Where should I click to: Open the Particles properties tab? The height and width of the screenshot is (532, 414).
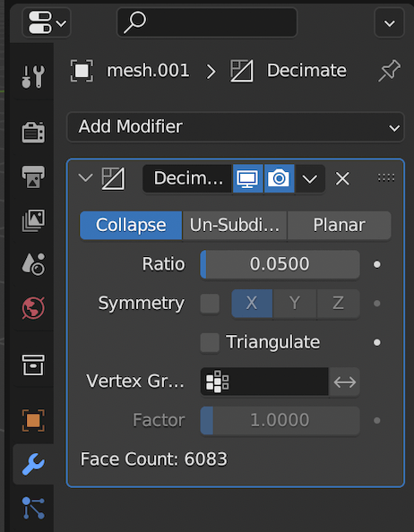pos(33,508)
